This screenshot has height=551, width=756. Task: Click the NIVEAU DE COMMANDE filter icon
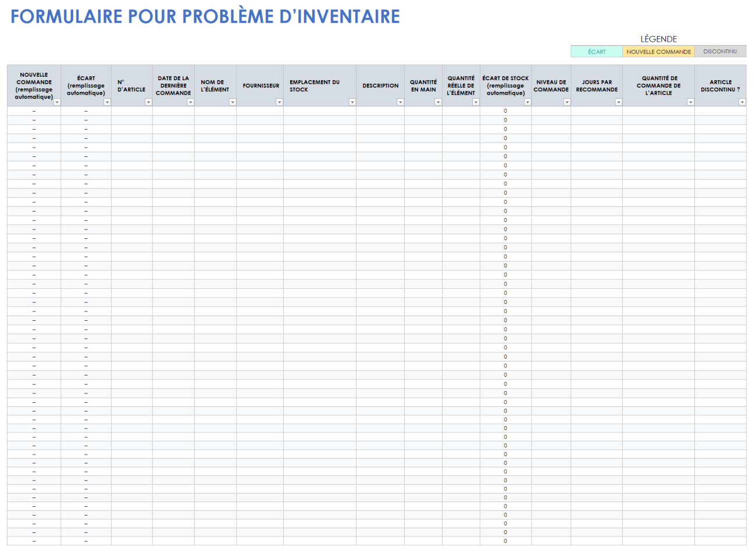pyautogui.click(x=568, y=102)
